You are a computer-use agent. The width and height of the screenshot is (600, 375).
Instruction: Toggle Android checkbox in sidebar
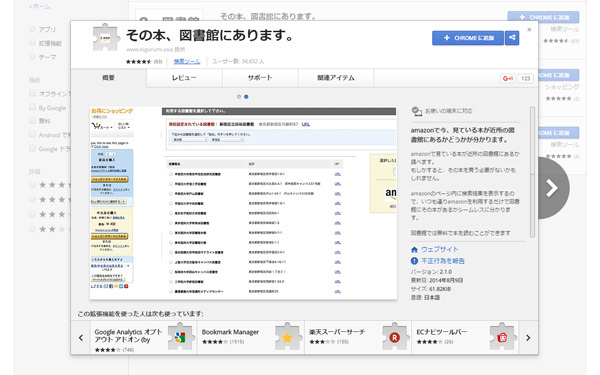(32, 134)
